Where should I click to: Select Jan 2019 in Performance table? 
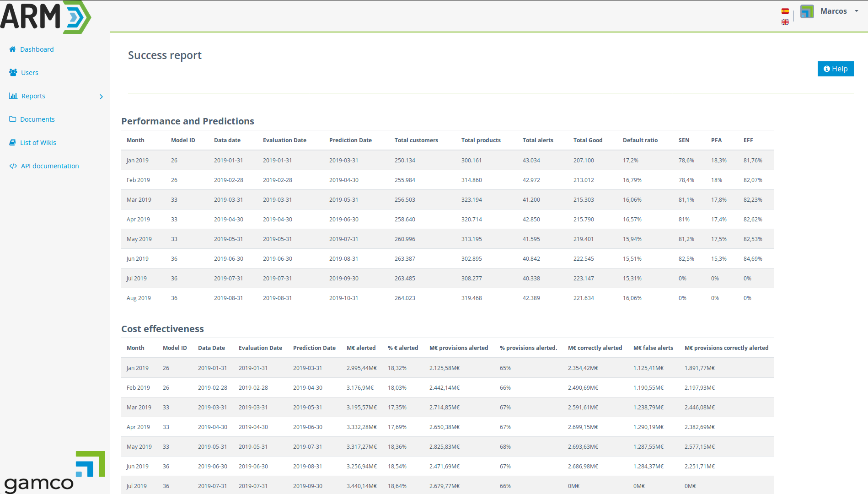pyautogui.click(x=137, y=161)
